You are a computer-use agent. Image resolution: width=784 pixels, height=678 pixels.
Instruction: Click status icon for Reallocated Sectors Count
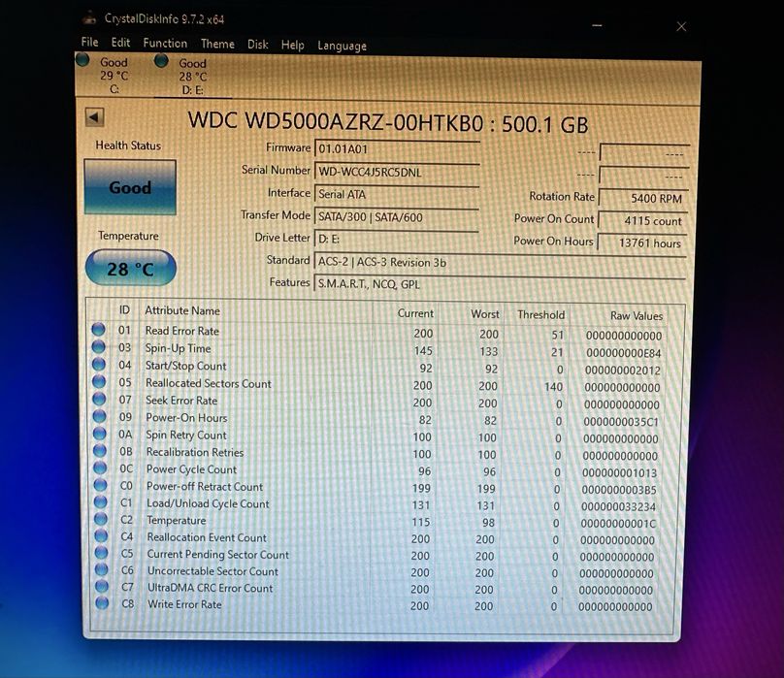(99, 381)
